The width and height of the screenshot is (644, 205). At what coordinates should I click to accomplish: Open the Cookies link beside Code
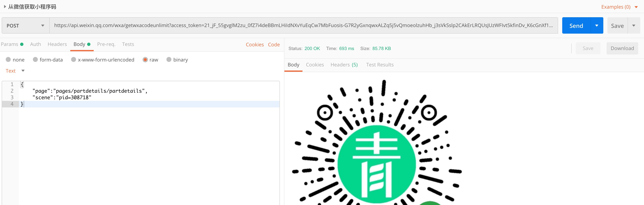tap(255, 44)
